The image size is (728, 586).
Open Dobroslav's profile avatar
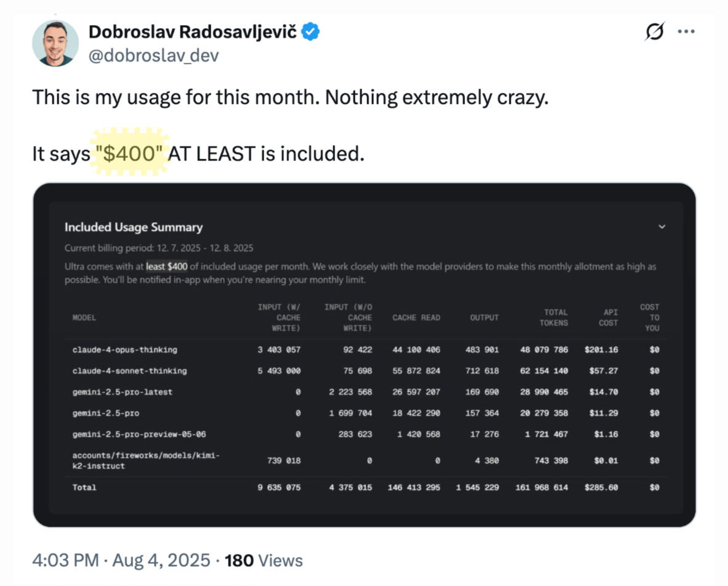(55, 43)
